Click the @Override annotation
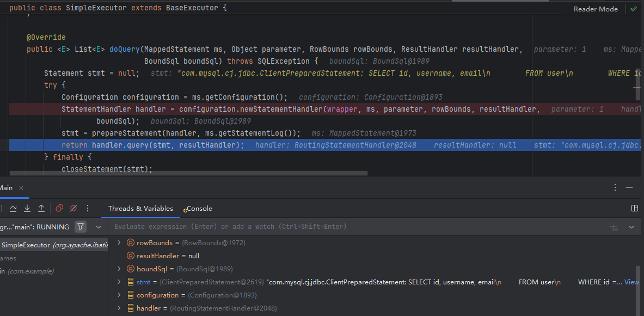This screenshot has height=316, width=644. pyautogui.click(x=46, y=38)
